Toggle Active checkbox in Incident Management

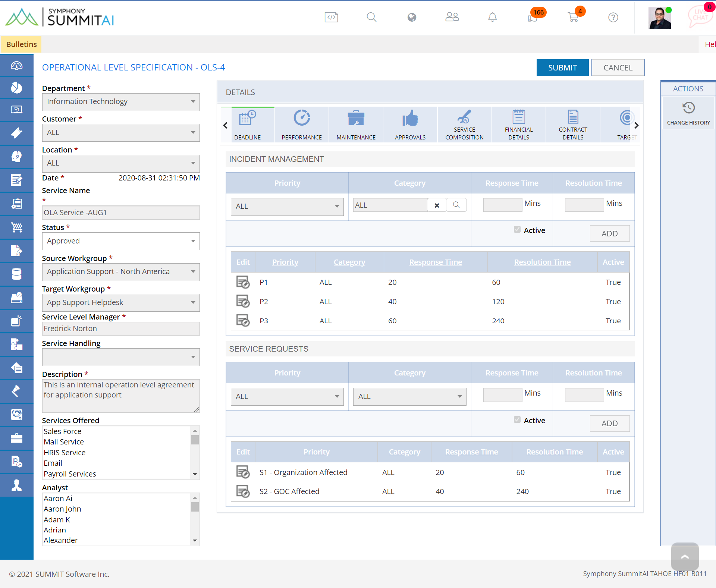click(x=517, y=230)
